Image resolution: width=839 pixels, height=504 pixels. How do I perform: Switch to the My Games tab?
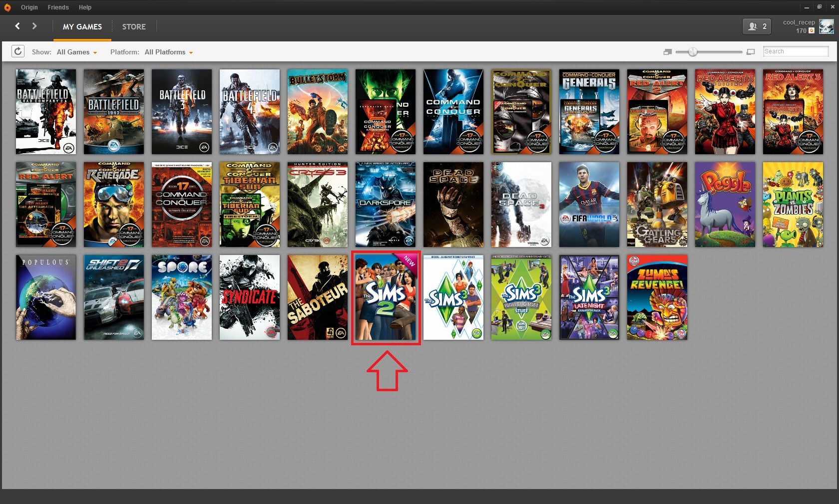click(82, 27)
